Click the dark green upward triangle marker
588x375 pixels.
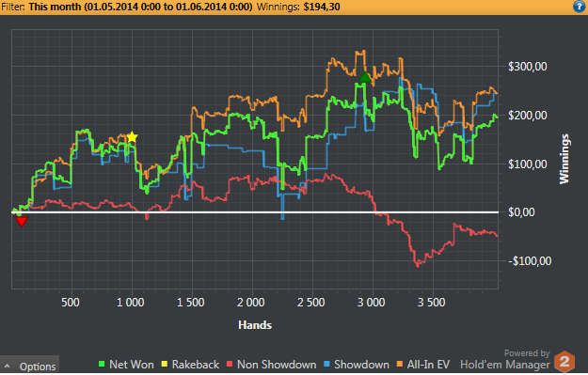point(364,78)
